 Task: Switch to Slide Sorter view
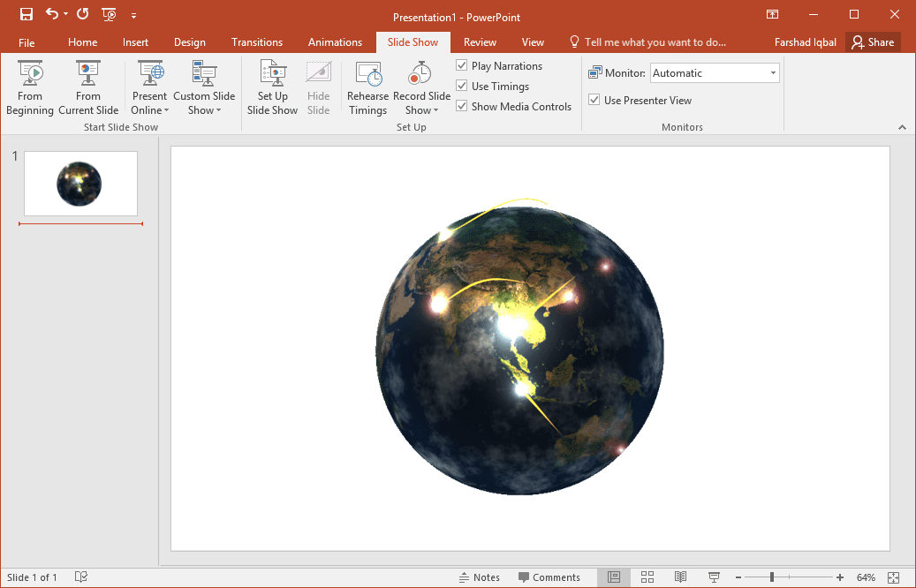647,577
